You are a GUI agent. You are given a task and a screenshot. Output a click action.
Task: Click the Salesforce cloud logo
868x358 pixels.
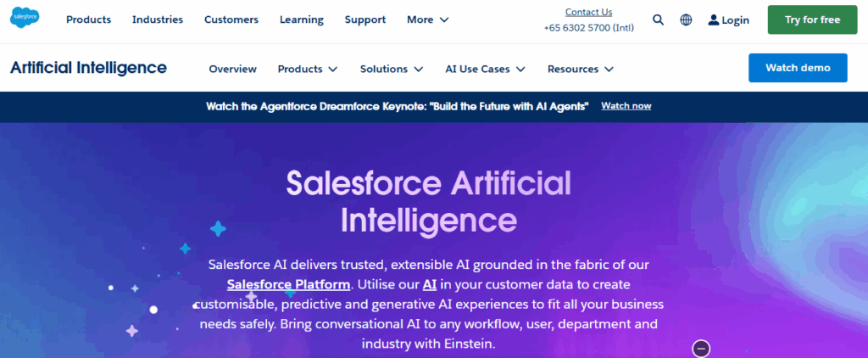(26, 19)
